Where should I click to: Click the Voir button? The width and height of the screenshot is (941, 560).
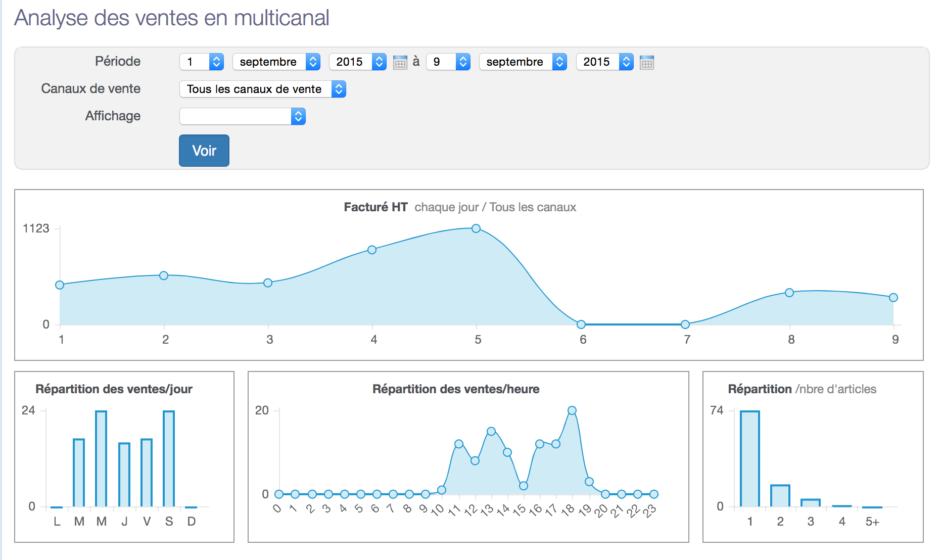(x=204, y=151)
